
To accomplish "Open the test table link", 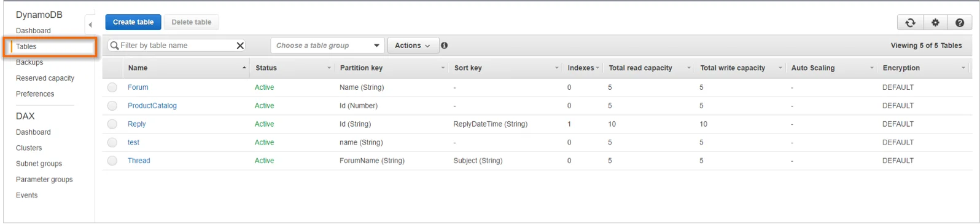I will tap(133, 142).
